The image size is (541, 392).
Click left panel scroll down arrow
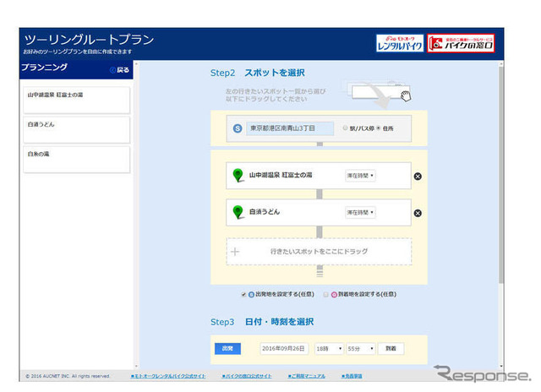point(136,367)
